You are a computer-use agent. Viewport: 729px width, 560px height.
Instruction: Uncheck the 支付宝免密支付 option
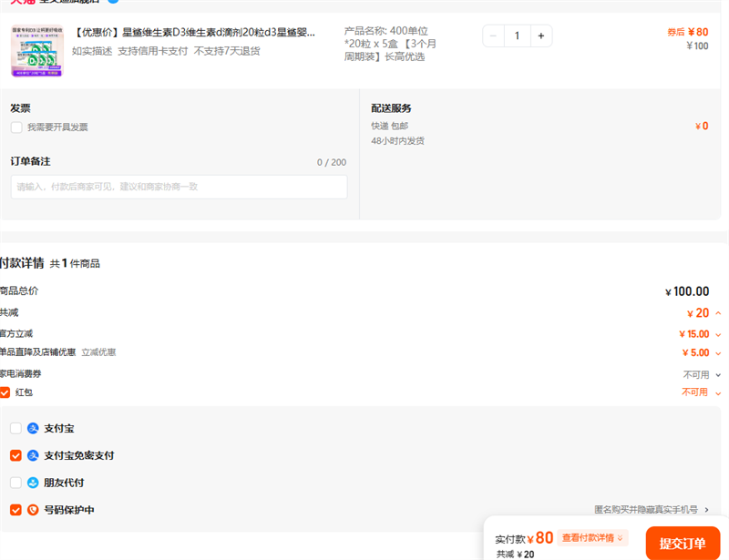pyautogui.click(x=15, y=455)
